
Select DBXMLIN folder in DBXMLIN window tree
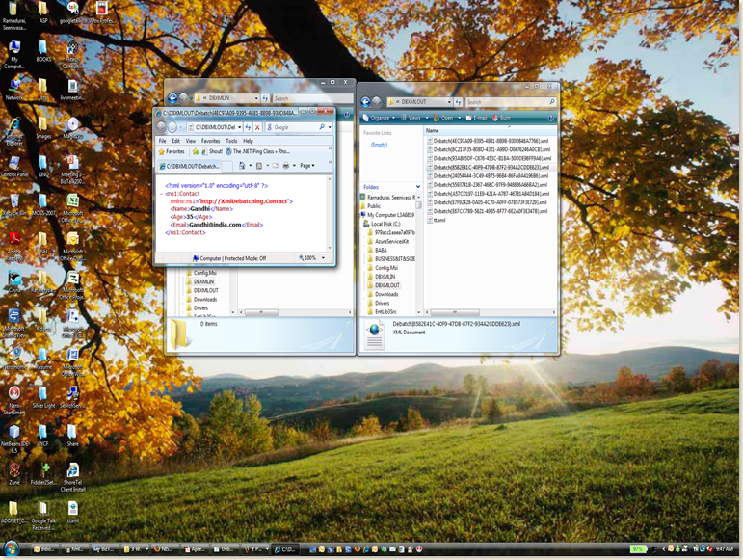pyautogui.click(x=199, y=281)
